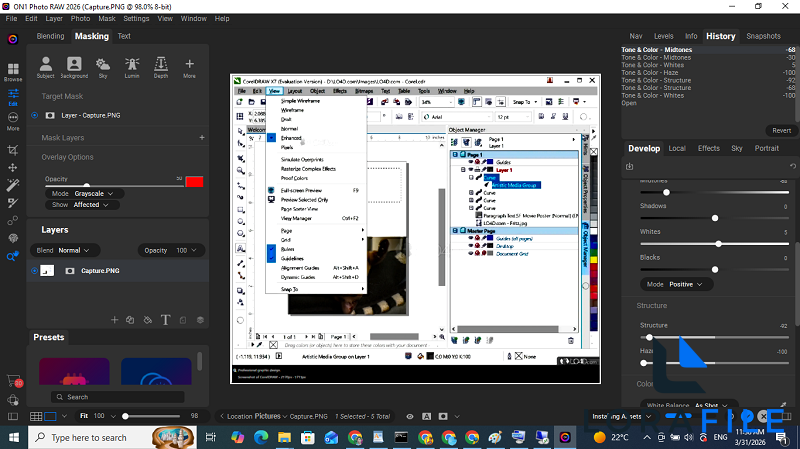800x449 pixels.
Task: Add a new layer with plus icon
Action: [x=114, y=320]
